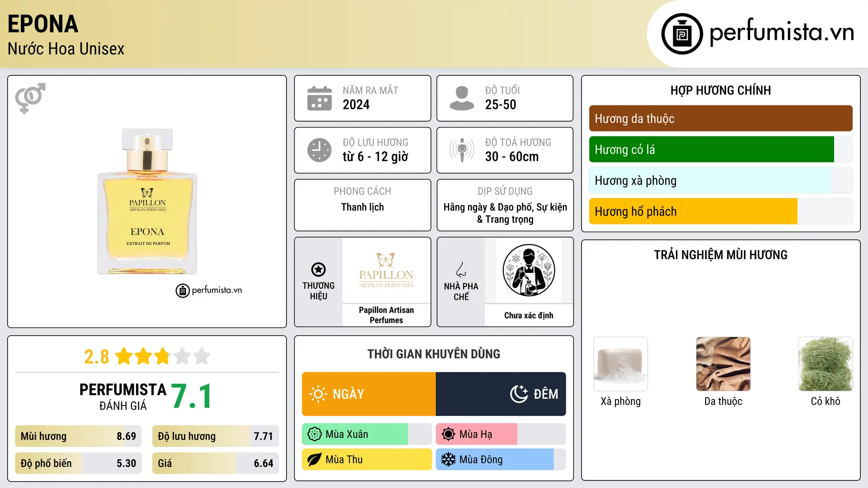Click the sun icon for Mùa Hạ
Screen dimensions: 868x488
448,434
